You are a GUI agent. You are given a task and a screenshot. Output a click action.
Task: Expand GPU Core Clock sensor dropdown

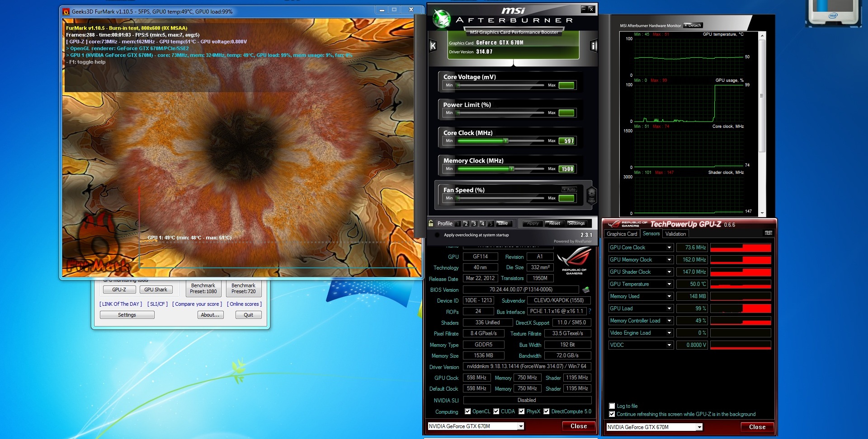[x=670, y=248]
